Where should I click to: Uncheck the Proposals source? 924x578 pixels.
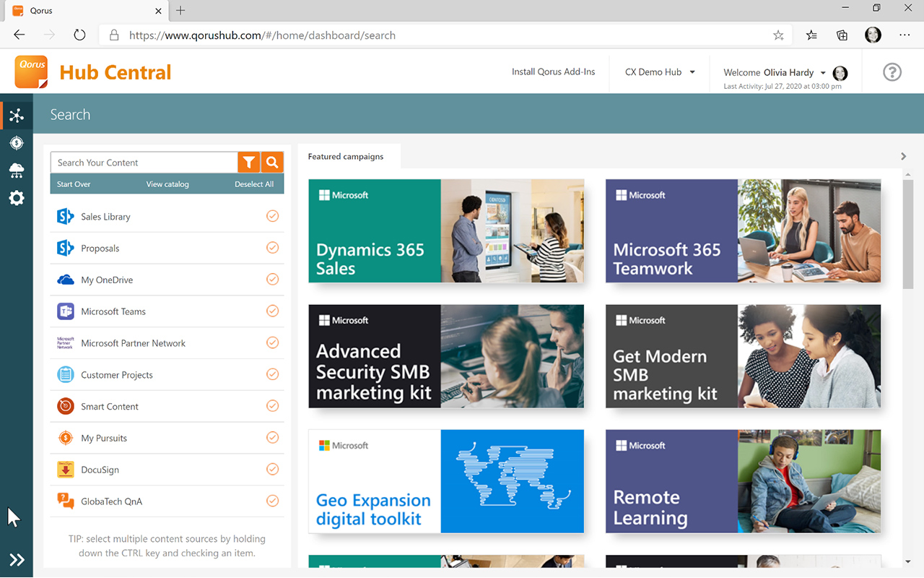272,248
